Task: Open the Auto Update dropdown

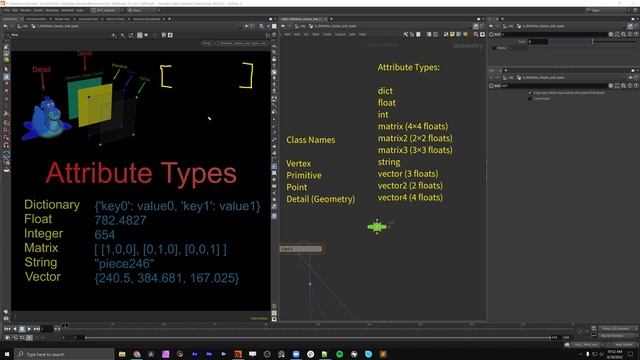Action: click(623, 345)
